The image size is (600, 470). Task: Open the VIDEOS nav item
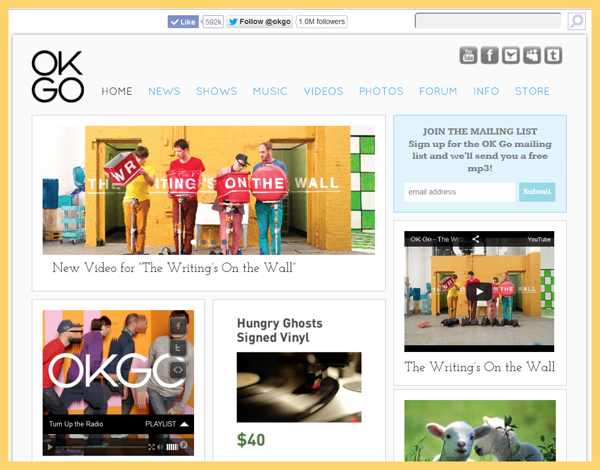point(323,91)
